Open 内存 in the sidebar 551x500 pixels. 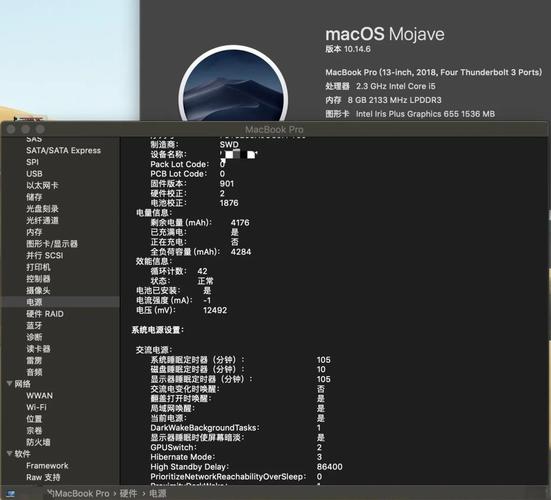click(34, 232)
